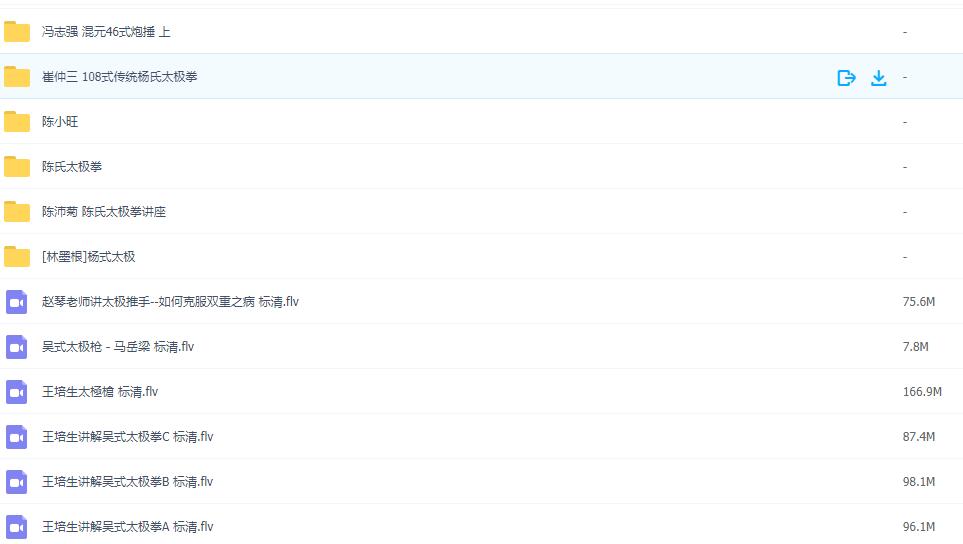Open 吴式太极枪 - 马岳梁 标清.flv file name
This screenshot has height=544, width=963.
[x=117, y=347]
